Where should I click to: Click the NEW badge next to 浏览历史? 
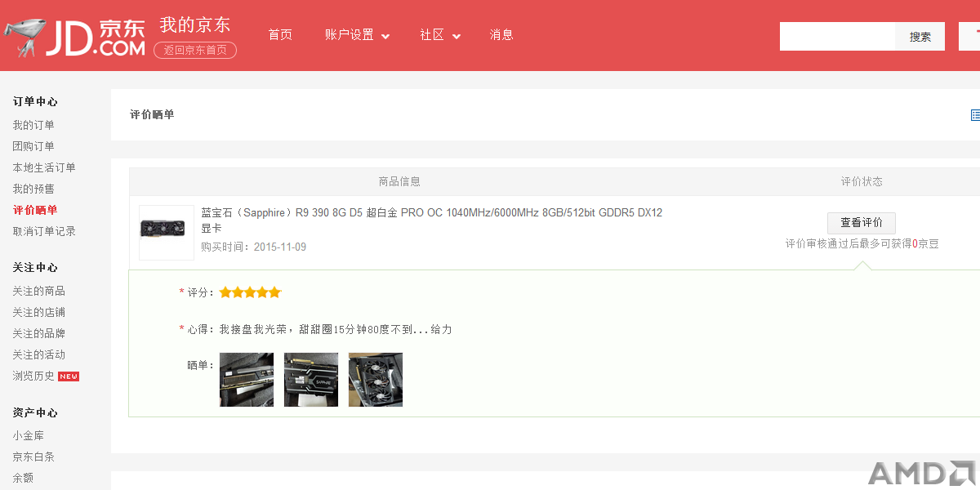click(x=69, y=376)
